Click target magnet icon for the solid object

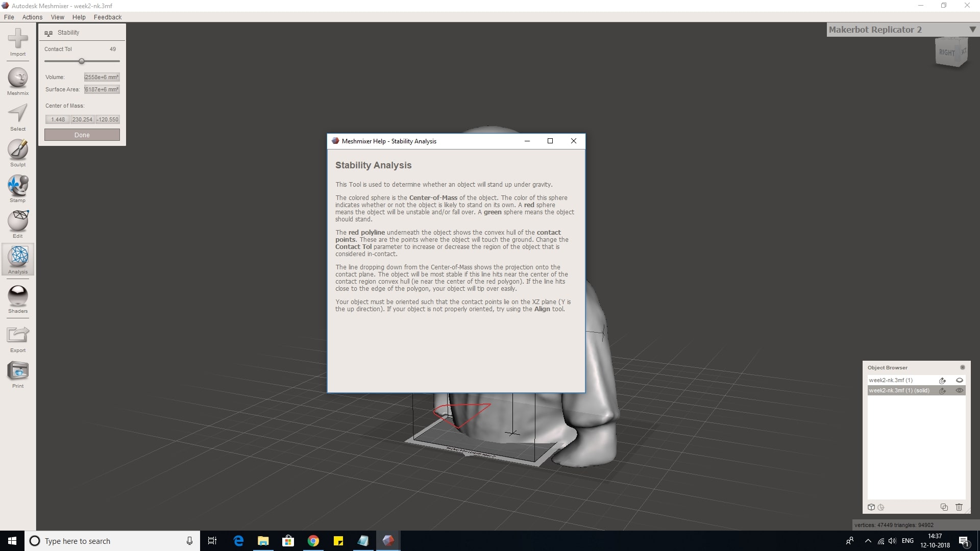pyautogui.click(x=942, y=391)
